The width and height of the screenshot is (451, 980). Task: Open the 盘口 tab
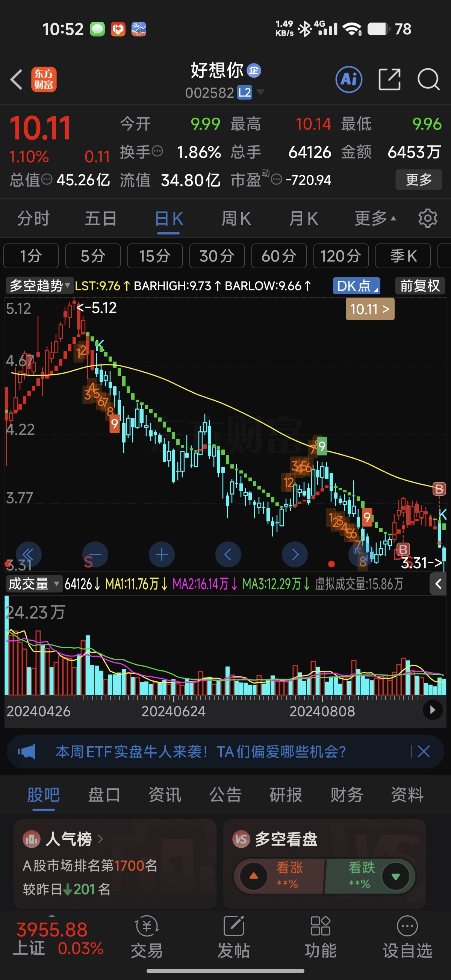click(x=104, y=795)
